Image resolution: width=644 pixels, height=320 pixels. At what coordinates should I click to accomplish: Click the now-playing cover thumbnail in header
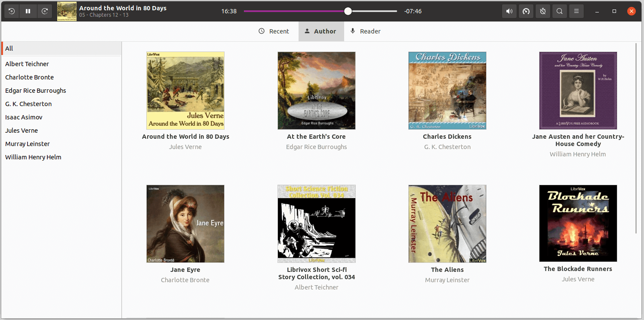[67, 11]
